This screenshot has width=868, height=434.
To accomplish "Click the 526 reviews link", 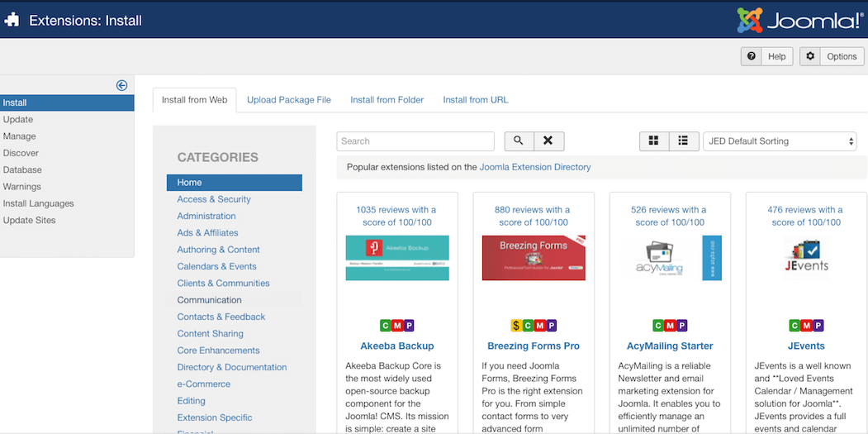I will click(670, 216).
